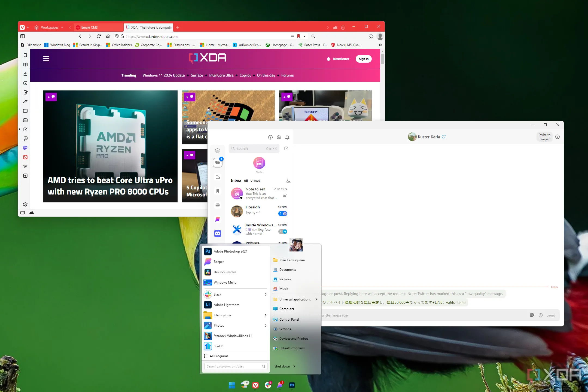Open Vivaldi Reading List panel icon
Viewport: 588px width, 392px height.
(25, 65)
